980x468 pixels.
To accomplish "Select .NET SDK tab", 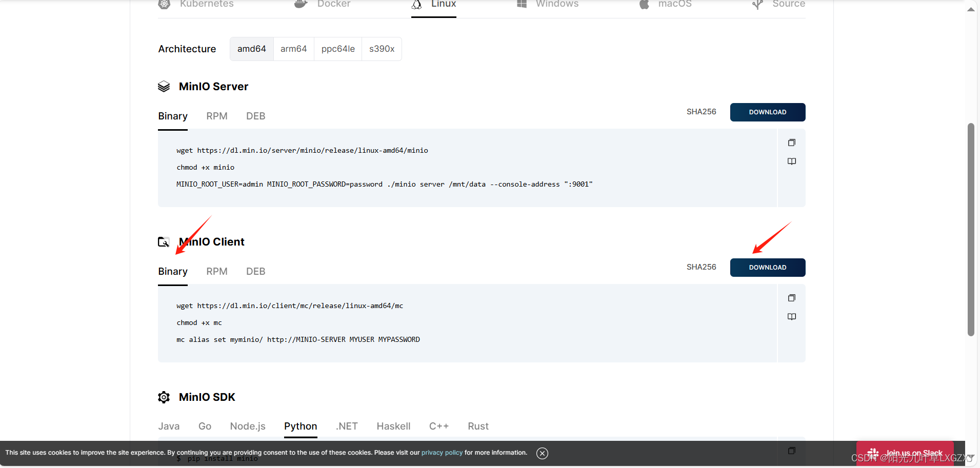I will tap(347, 426).
